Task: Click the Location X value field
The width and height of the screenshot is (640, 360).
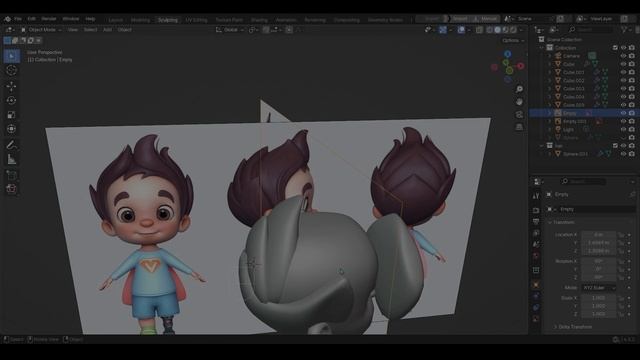Action: point(598,235)
